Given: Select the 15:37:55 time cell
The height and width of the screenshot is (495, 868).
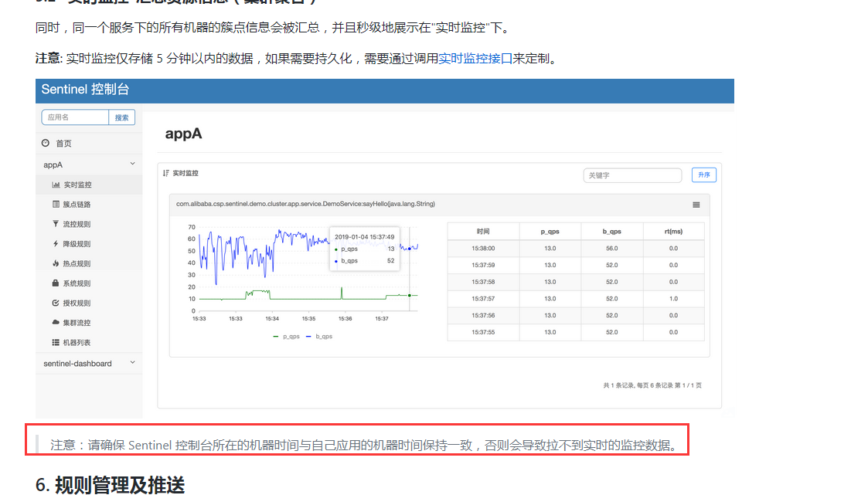Looking at the screenshot, I should [483, 332].
